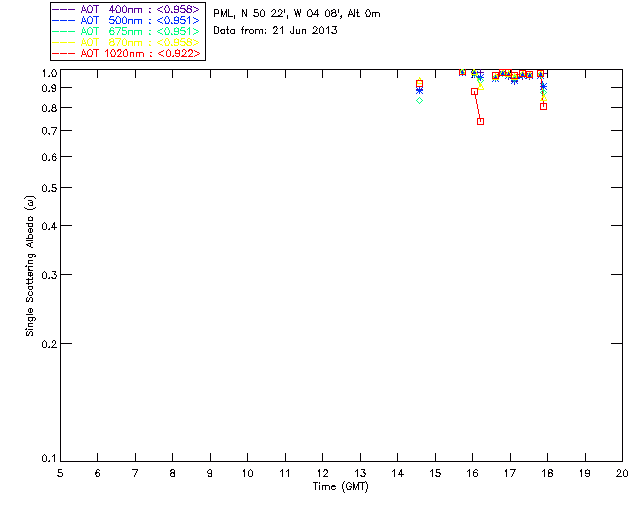640x512 pixels.
Task: Click the y-axis tick label 0.4
Action: [x=49, y=226]
